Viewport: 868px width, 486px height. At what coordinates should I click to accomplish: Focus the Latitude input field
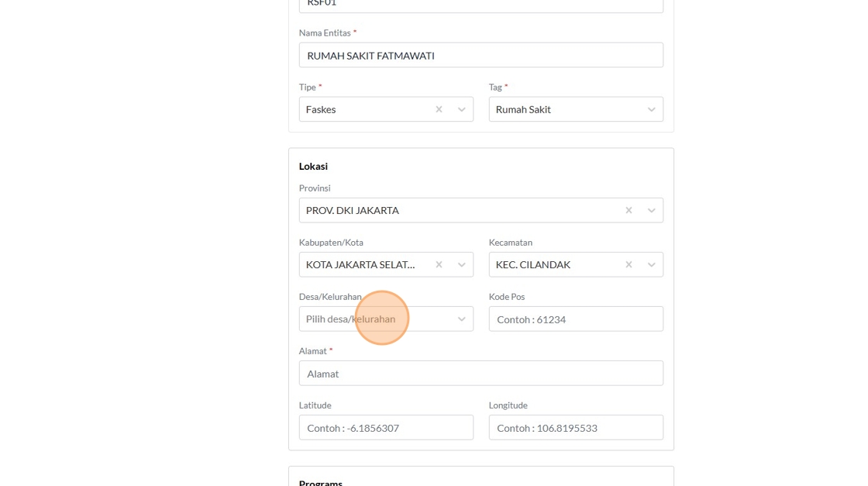click(x=386, y=427)
